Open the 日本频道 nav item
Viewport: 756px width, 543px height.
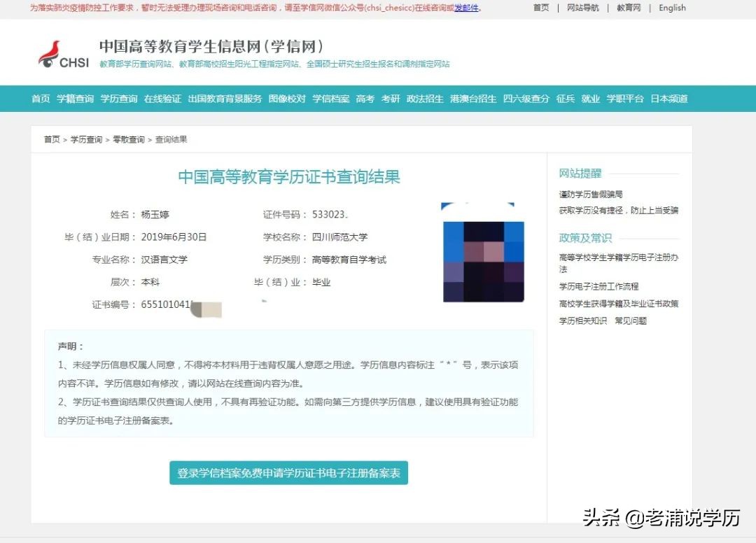668,99
